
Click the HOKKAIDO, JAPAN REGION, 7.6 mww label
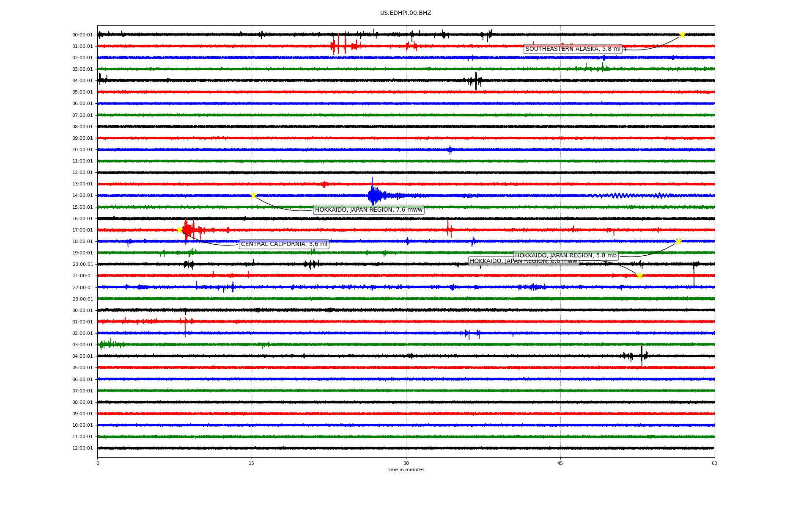pyautogui.click(x=368, y=210)
